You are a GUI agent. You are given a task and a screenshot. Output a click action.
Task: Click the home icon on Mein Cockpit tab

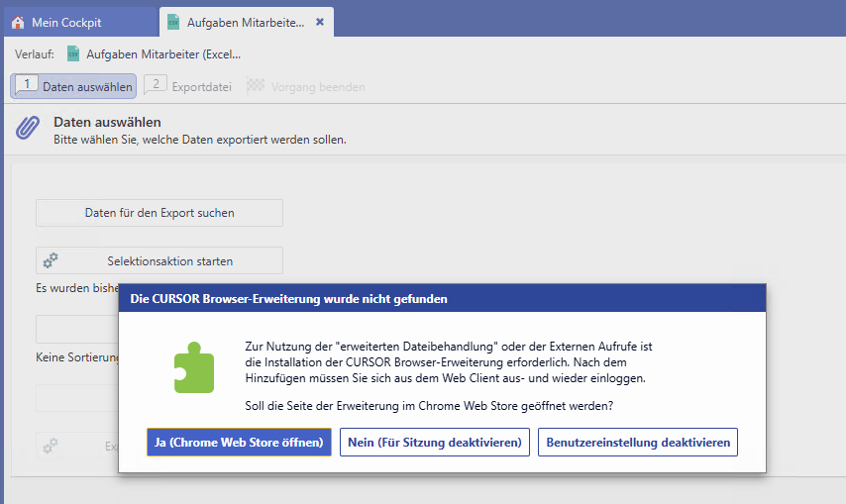pos(18,22)
